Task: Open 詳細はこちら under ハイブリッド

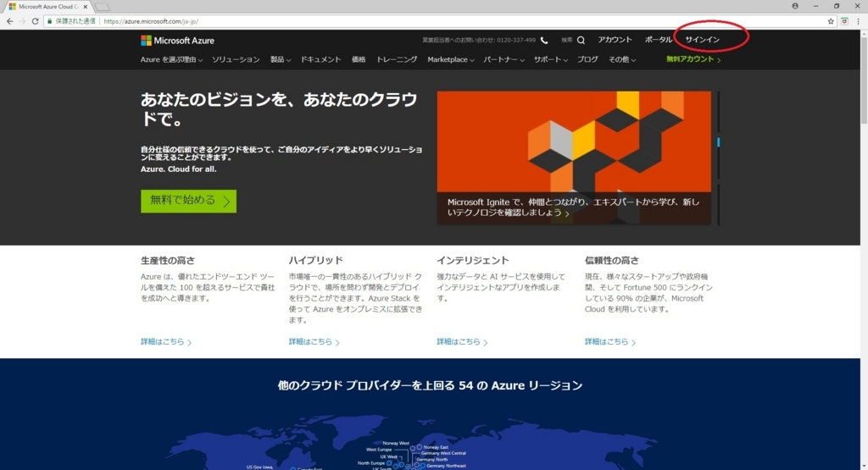Action: pos(314,342)
